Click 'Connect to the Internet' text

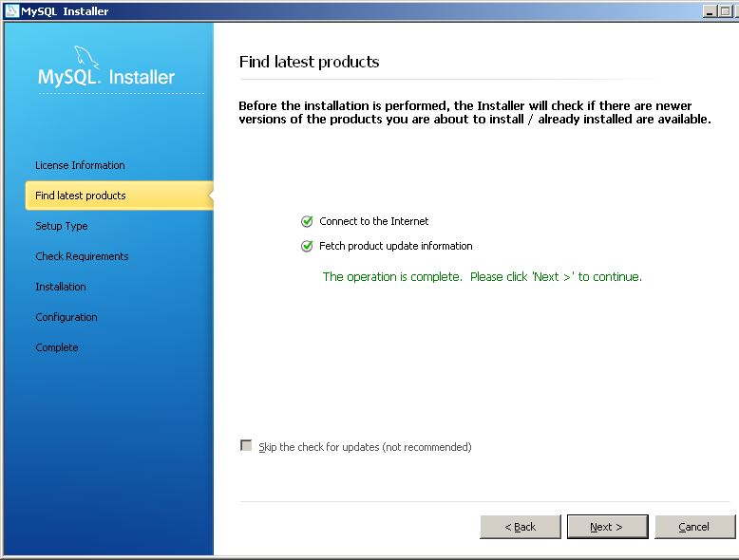click(373, 221)
